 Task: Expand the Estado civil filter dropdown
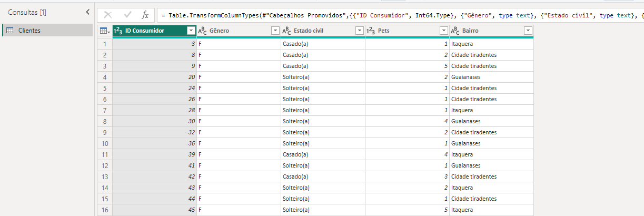tap(359, 31)
